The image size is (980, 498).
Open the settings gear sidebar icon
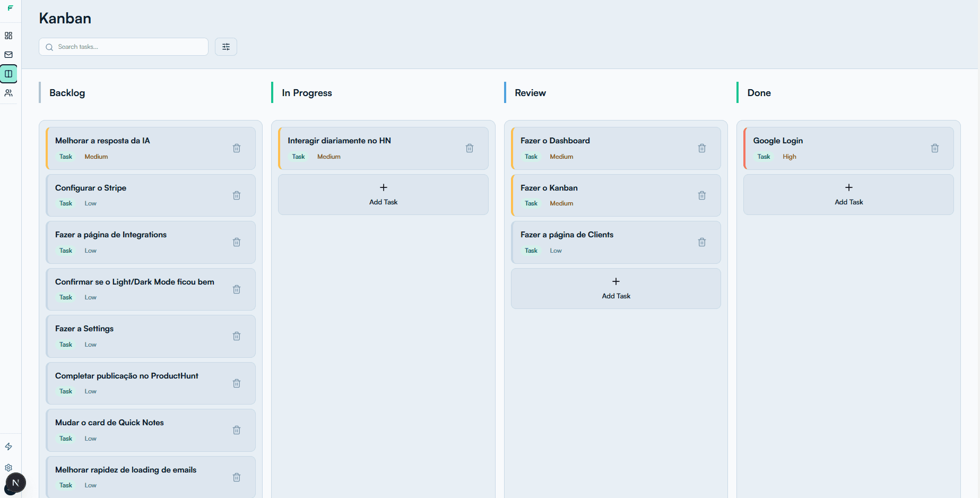[8, 468]
